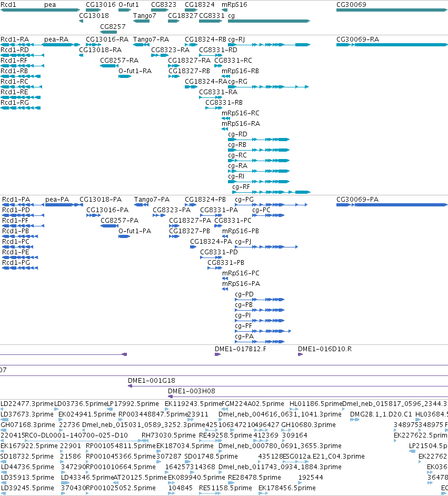Screen dimensions: 448x496
Task: Click the cg-RD transcript label
Action: [238, 134]
